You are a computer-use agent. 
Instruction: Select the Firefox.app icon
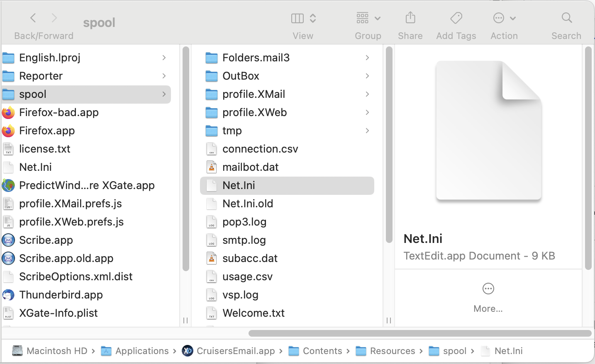[x=8, y=131]
